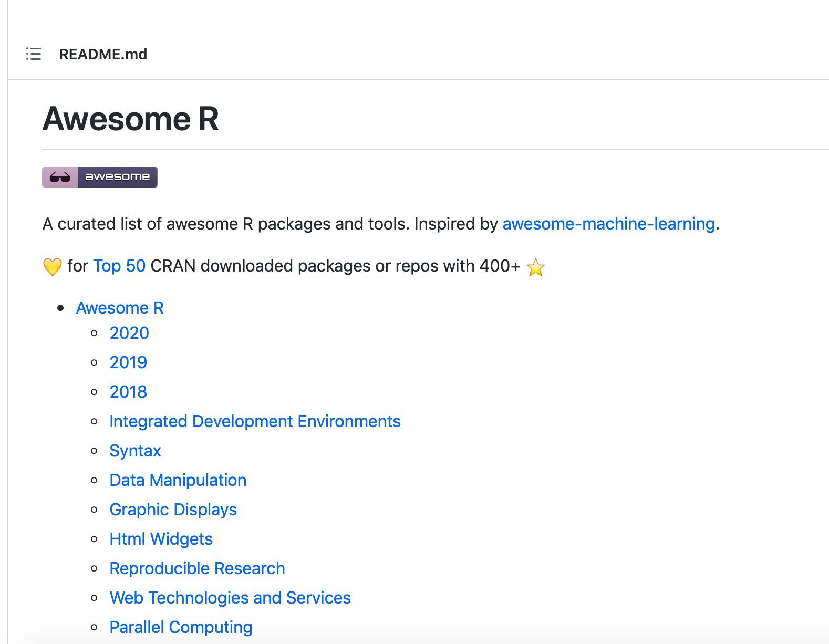Click the yellow heart emoji
This screenshot has width=829, height=644.
click(x=53, y=267)
